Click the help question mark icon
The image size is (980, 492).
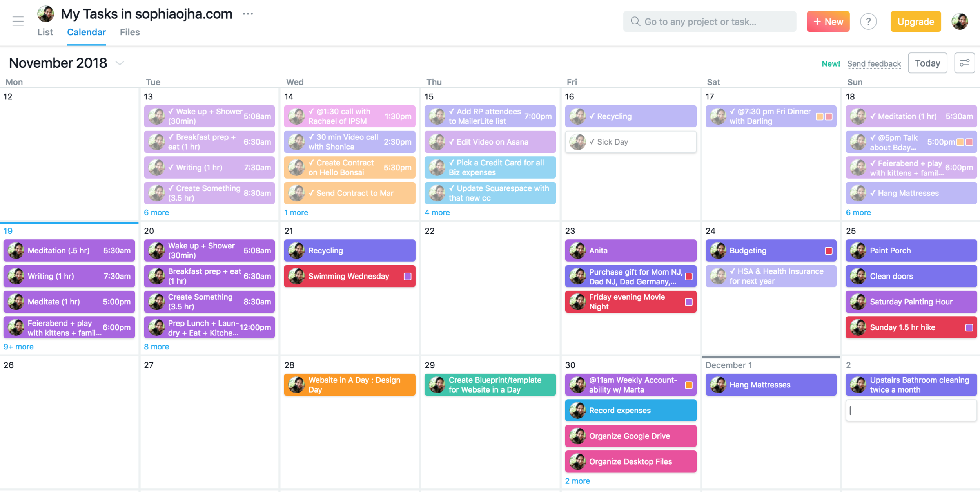(x=868, y=22)
